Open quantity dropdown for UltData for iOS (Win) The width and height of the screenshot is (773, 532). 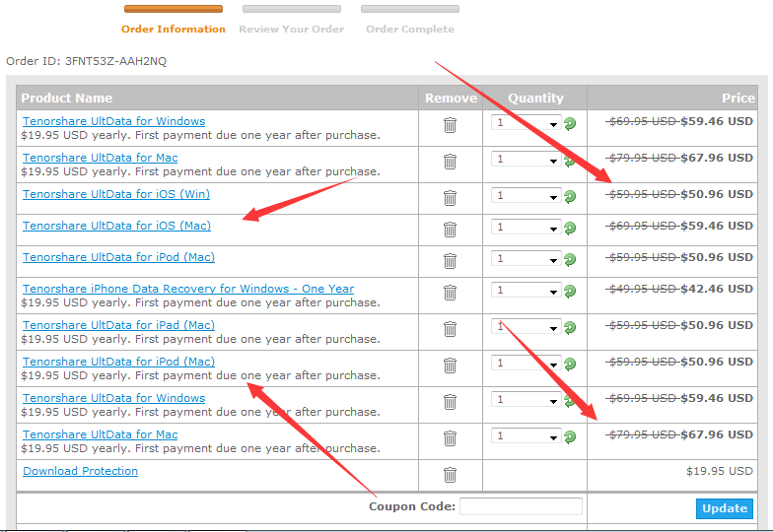[x=527, y=195]
